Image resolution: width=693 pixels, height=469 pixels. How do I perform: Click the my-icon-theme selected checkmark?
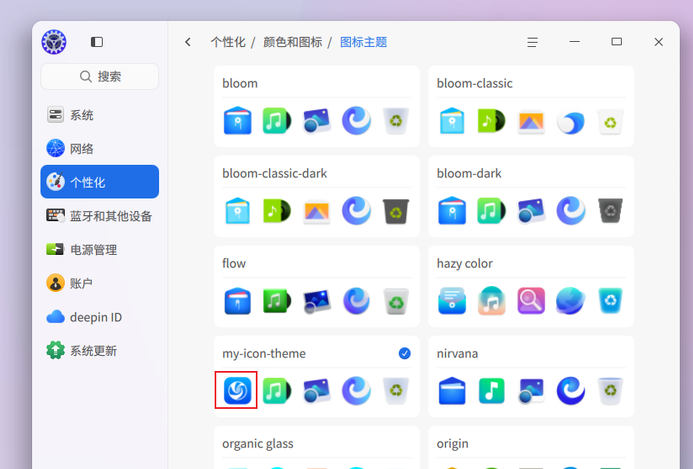click(404, 353)
